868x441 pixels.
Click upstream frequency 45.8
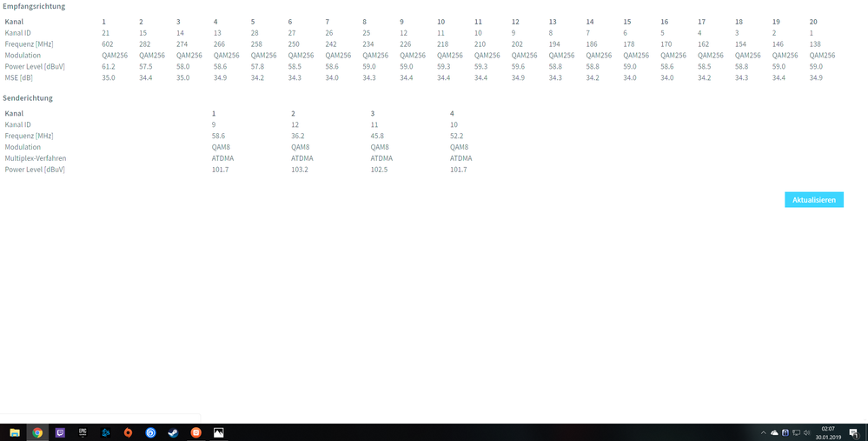tap(377, 136)
